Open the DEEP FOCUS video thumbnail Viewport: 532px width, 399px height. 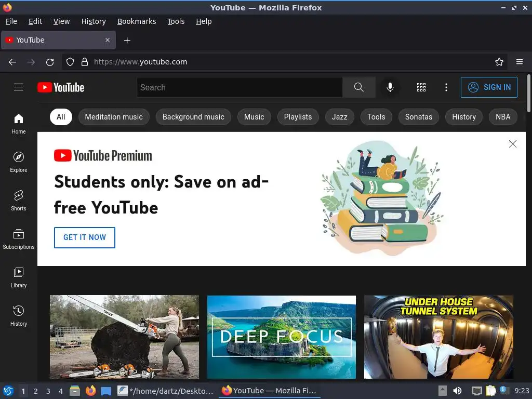[x=282, y=337]
